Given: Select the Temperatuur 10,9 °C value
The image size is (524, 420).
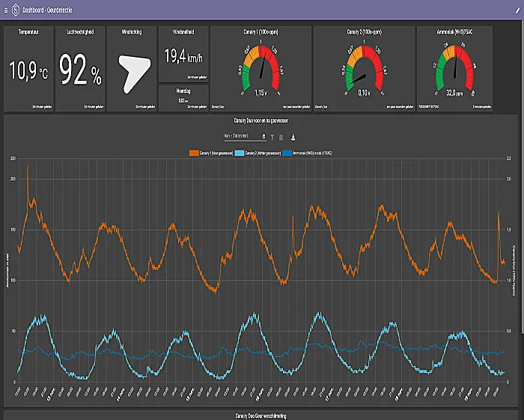Looking at the screenshot, I should 28,70.
